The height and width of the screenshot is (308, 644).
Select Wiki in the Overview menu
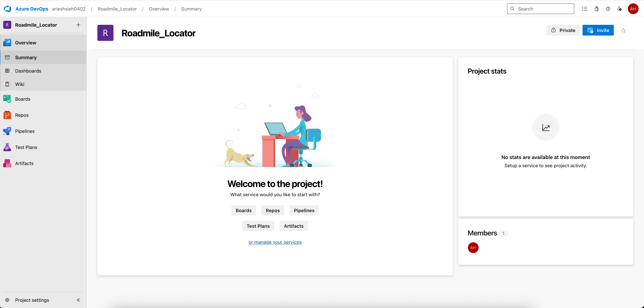[19, 84]
